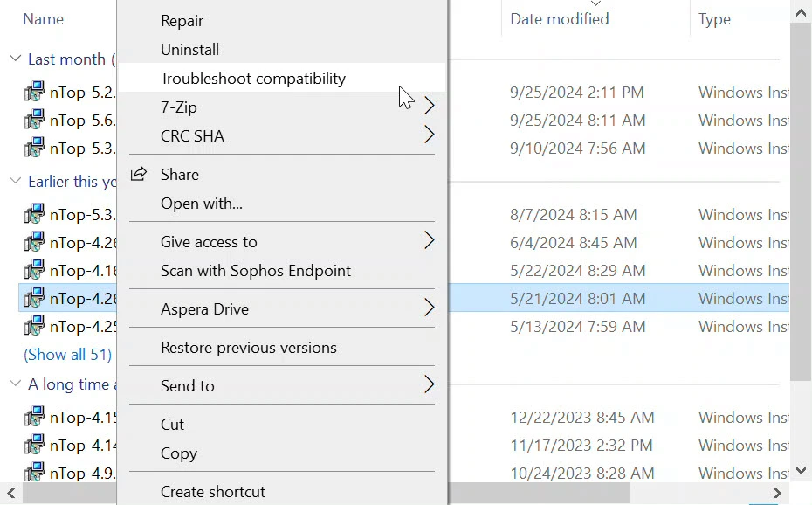Click the Share icon in the context menu
The image size is (812, 505).
coord(140,174)
